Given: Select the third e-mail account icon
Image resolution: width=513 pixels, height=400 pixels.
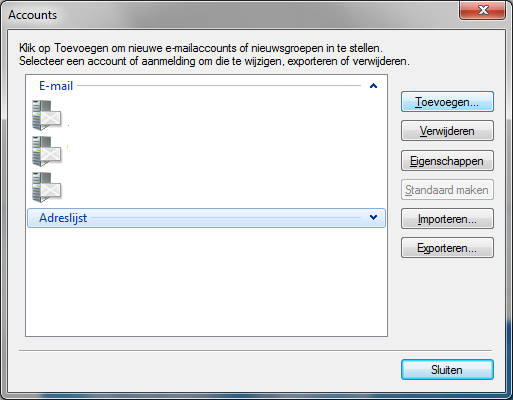Looking at the screenshot, I should (47, 187).
